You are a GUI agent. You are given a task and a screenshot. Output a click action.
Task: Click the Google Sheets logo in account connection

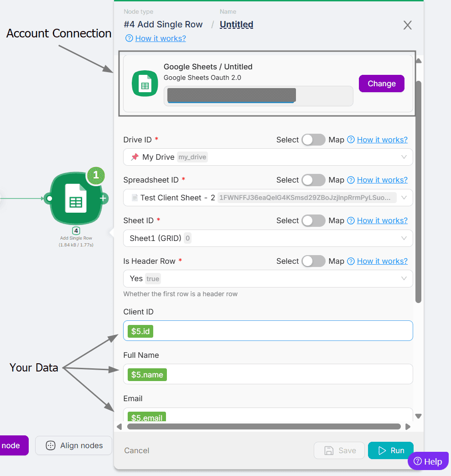coord(145,84)
